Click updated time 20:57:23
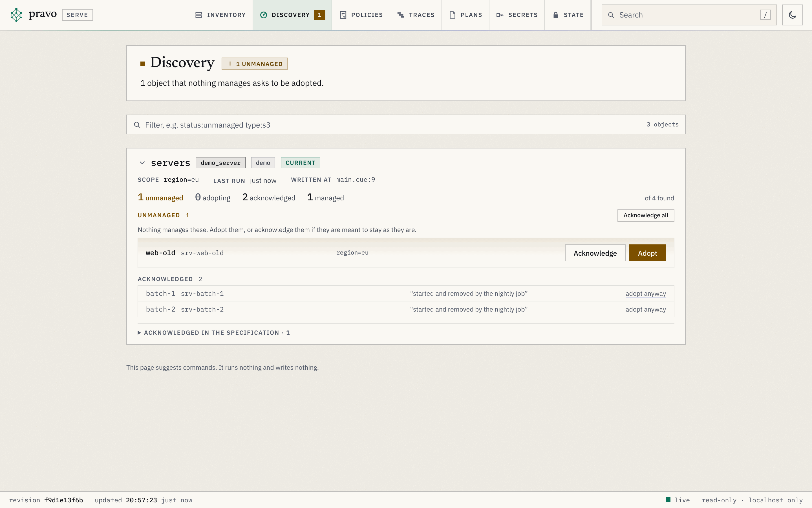 pyautogui.click(x=141, y=500)
